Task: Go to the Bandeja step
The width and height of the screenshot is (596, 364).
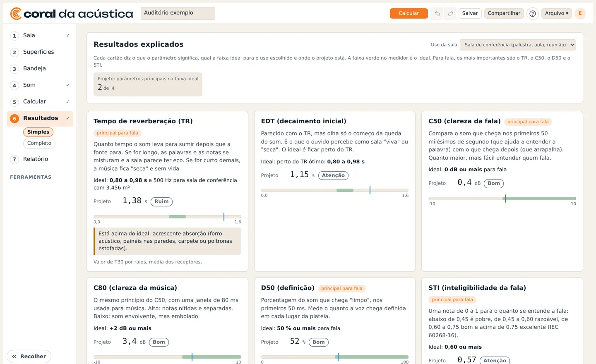Action: pos(40,69)
